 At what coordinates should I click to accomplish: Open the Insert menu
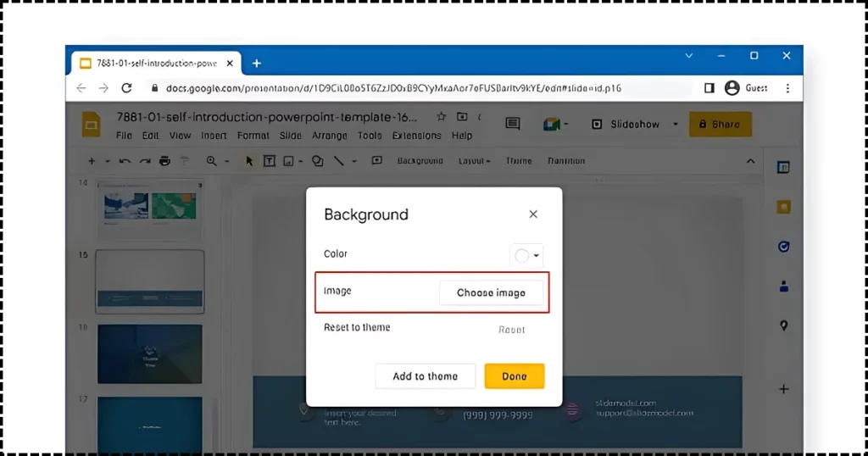pos(214,136)
